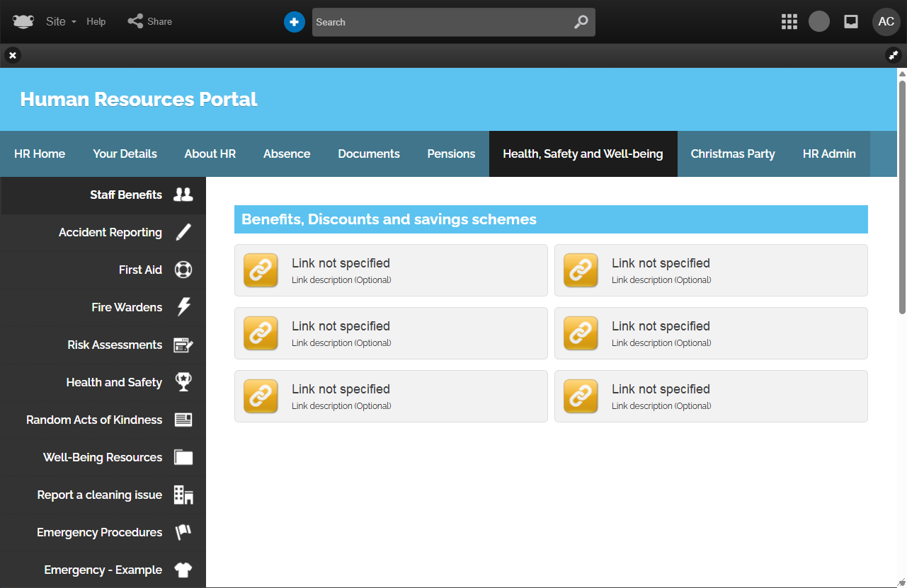Close the editing bar with X icon
The image size is (907, 588).
[x=13, y=55]
